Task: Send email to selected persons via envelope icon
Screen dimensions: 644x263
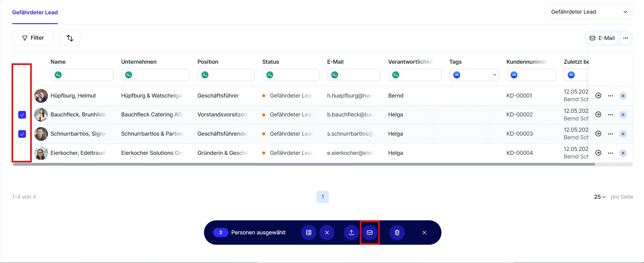Action: click(370, 233)
